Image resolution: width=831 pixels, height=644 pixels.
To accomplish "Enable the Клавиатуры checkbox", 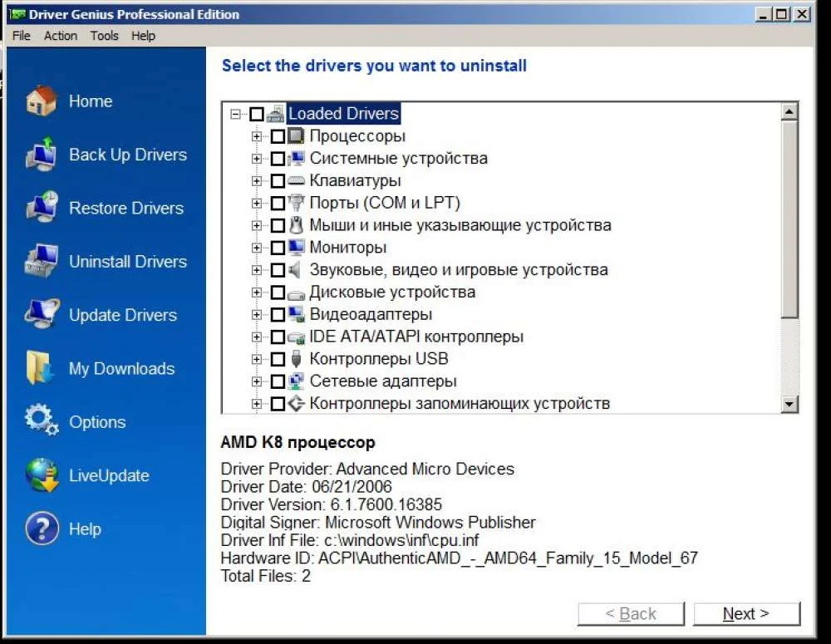I will (x=278, y=181).
